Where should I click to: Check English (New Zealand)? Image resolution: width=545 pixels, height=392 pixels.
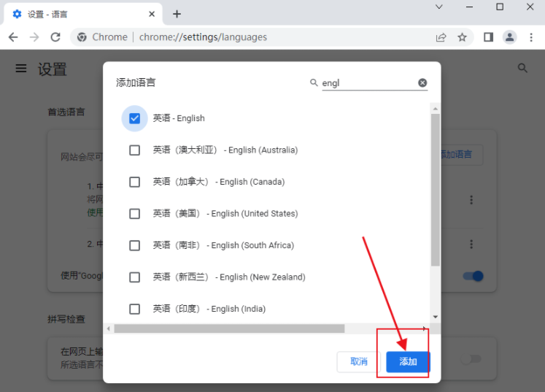(x=134, y=277)
